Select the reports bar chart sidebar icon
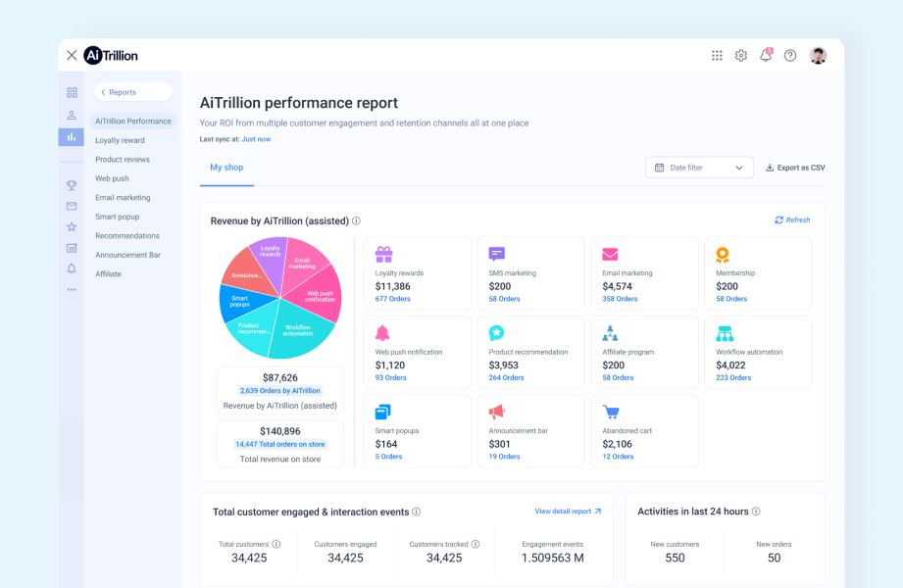The width and height of the screenshot is (903, 588). 71,137
